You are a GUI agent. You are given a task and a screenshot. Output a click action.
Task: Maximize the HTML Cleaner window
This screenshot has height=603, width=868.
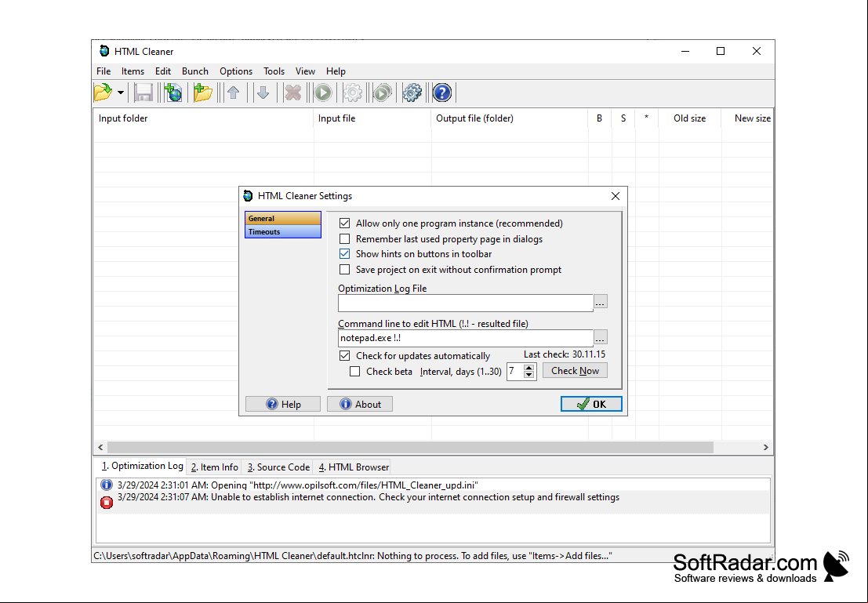[720, 51]
